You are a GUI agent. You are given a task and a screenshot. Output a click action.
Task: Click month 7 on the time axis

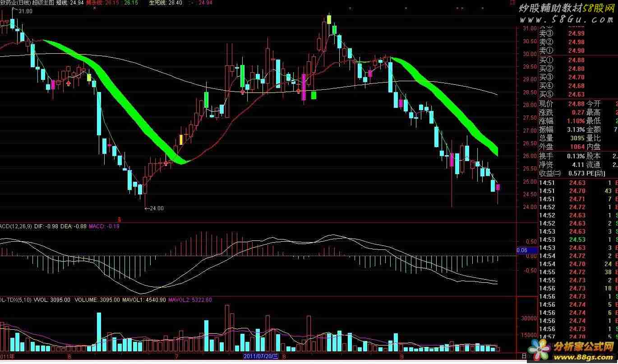(177, 356)
